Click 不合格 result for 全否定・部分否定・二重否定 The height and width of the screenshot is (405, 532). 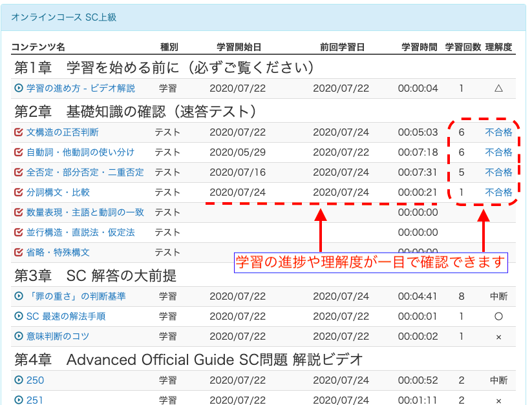coord(498,172)
